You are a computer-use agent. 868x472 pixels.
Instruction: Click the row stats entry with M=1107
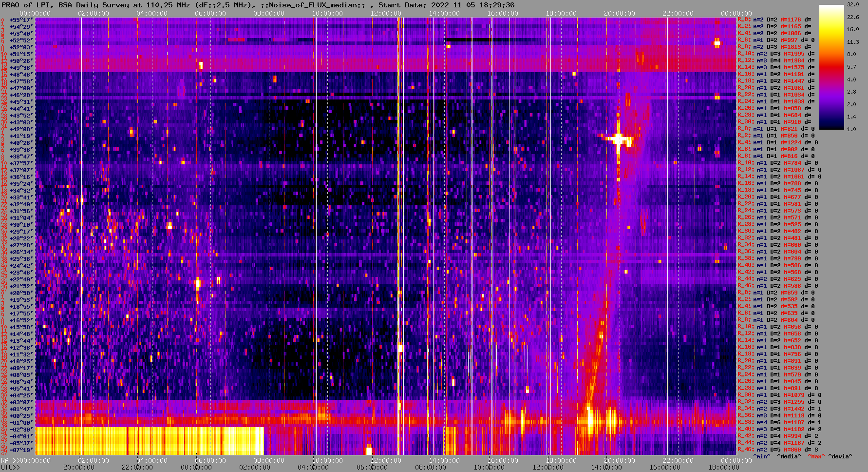pyautogui.click(x=779, y=423)
